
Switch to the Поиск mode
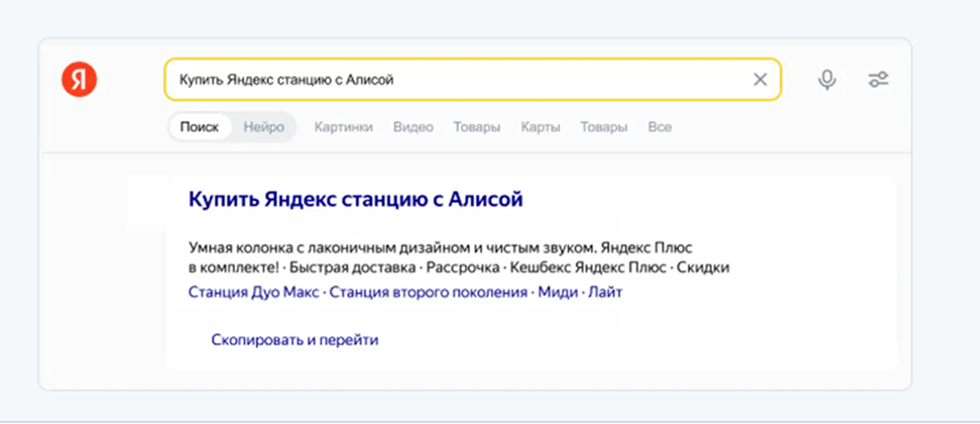199,127
